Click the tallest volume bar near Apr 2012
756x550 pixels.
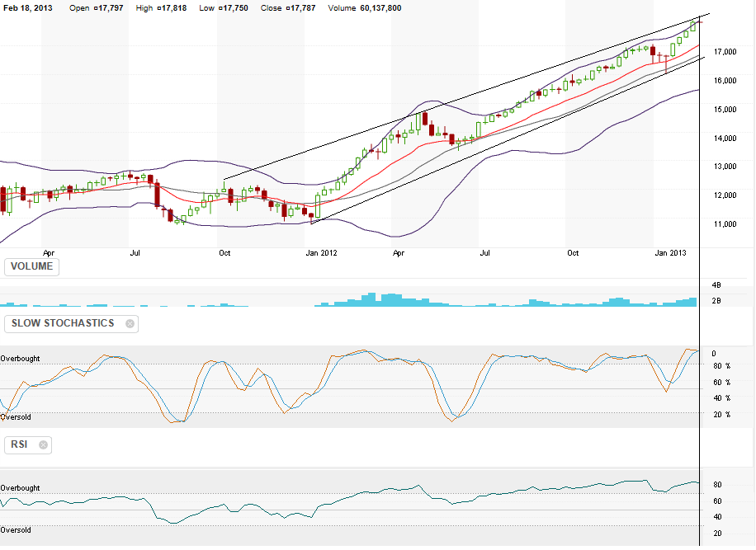[372, 299]
